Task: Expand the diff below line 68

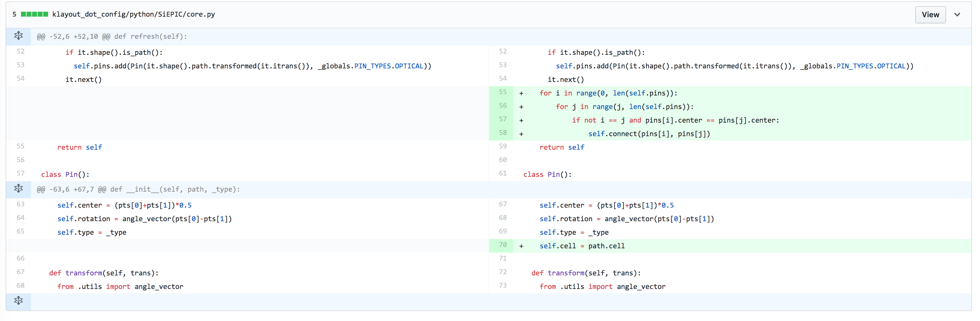Action: [x=18, y=301]
